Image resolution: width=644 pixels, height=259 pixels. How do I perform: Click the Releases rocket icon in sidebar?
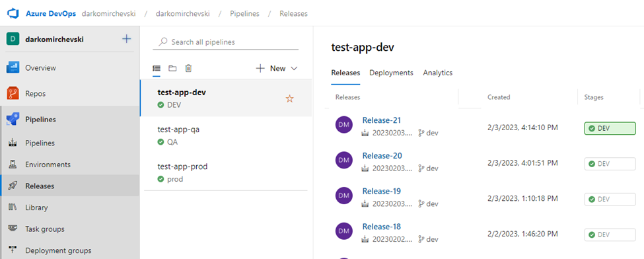coord(13,186)
